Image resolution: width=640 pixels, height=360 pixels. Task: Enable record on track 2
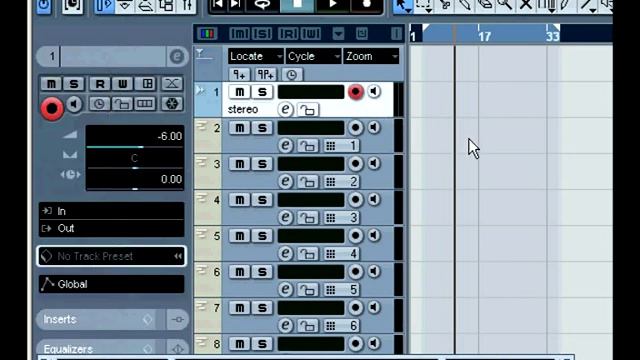click(x=356, y=128)
